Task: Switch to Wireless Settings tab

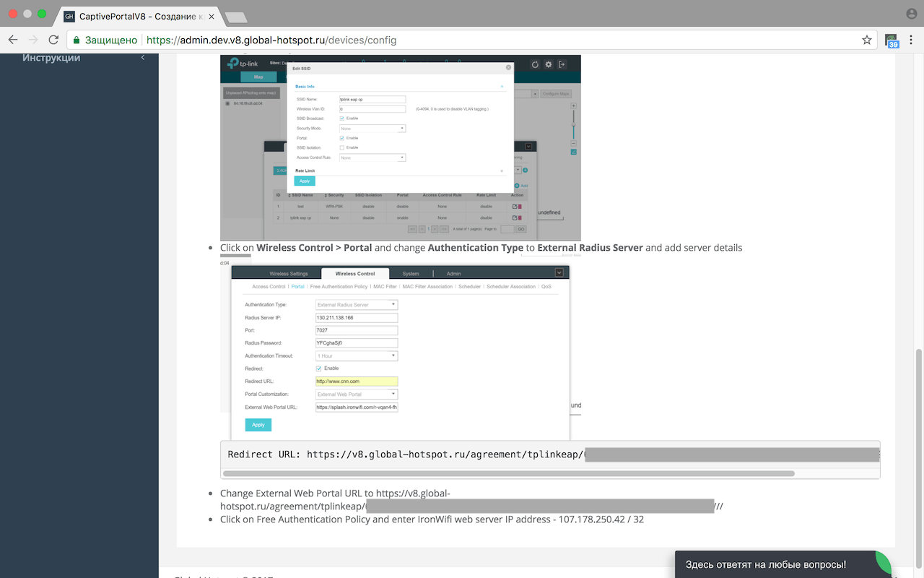Action: pyautogui.click(x=289, y=274)
